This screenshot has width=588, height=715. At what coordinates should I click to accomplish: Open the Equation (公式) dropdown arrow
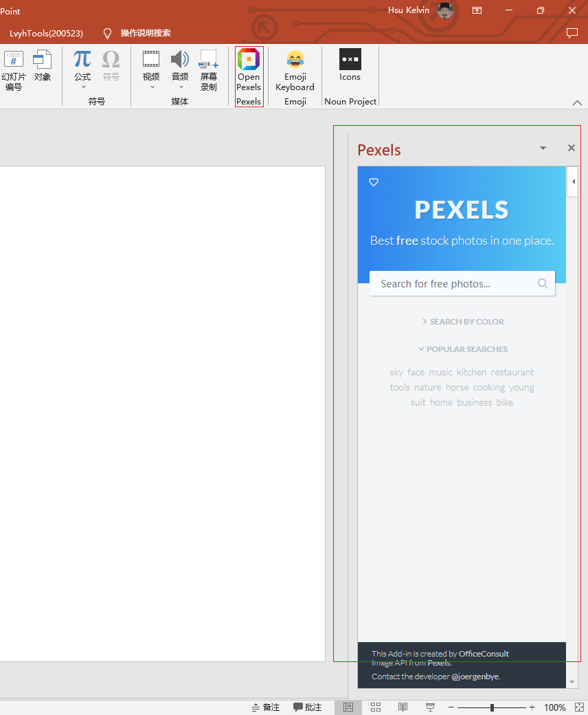pyautogui.click(x=83, y=87)
